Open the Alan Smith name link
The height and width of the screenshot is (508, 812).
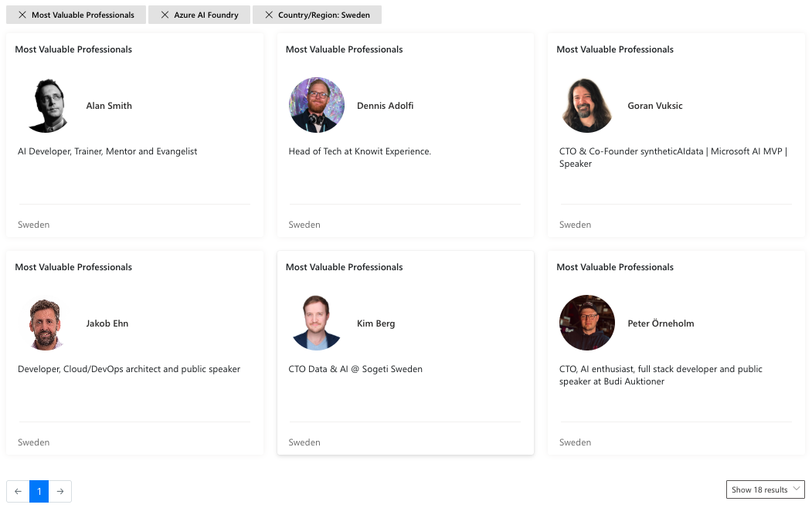[109, 106]
